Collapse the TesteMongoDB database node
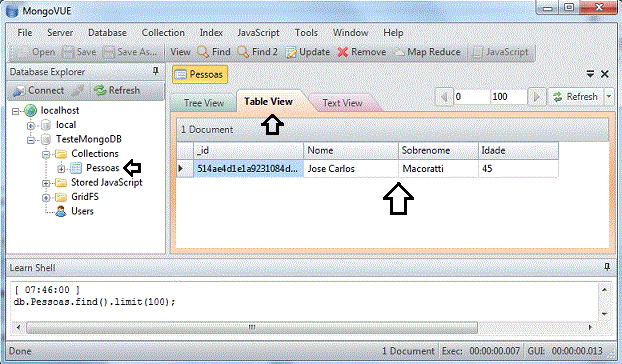The height and width of the screenshot is (364, 622). (x=31, y=140)
